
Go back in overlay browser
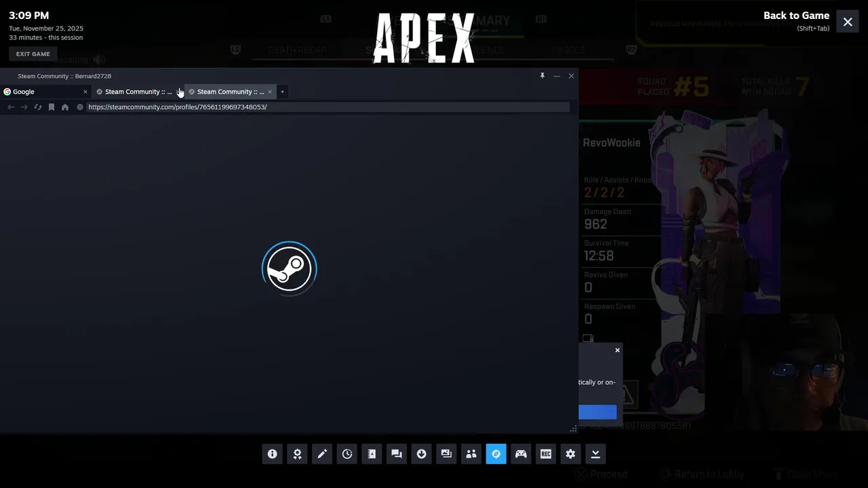[11, 107]
